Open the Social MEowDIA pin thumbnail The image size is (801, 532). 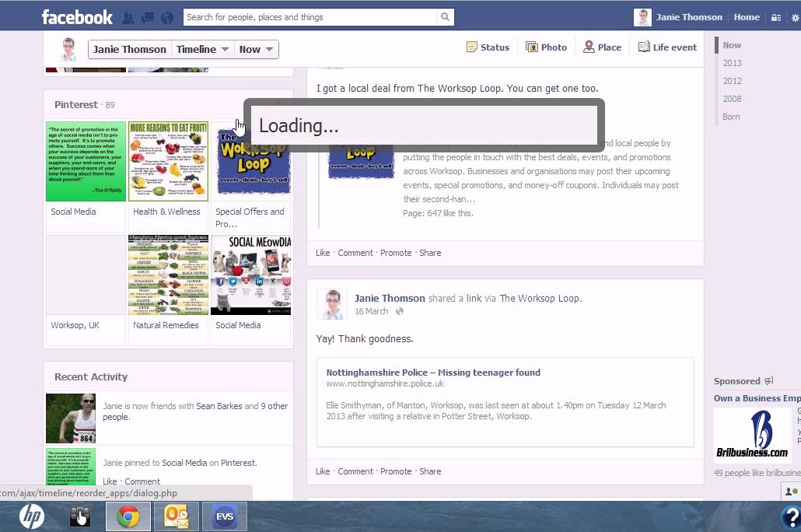[x=251, y=275]
